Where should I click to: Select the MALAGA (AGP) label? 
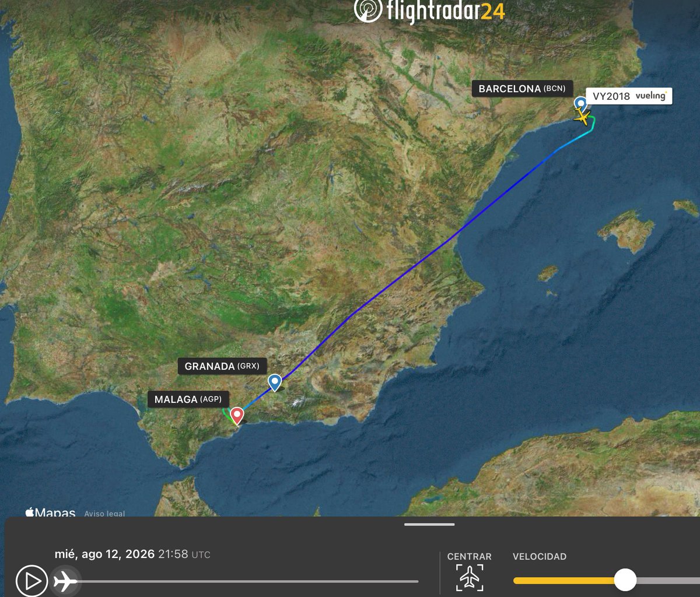(188, 399)
